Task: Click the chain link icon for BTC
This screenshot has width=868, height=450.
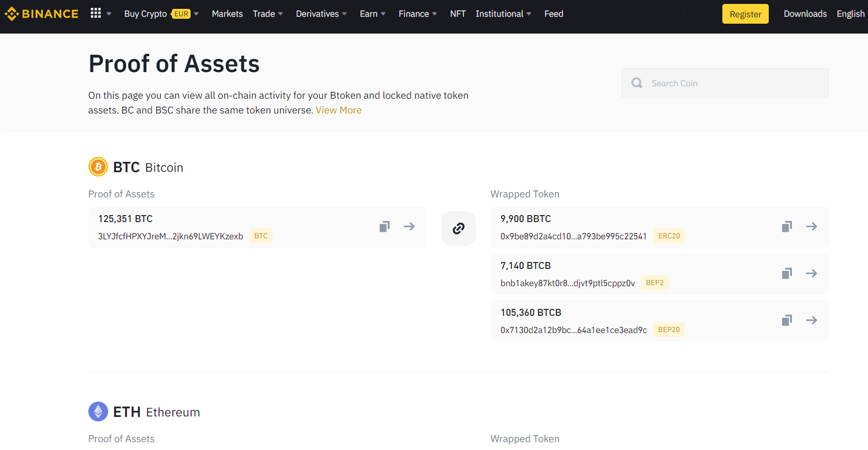Action: pos(459,228)
